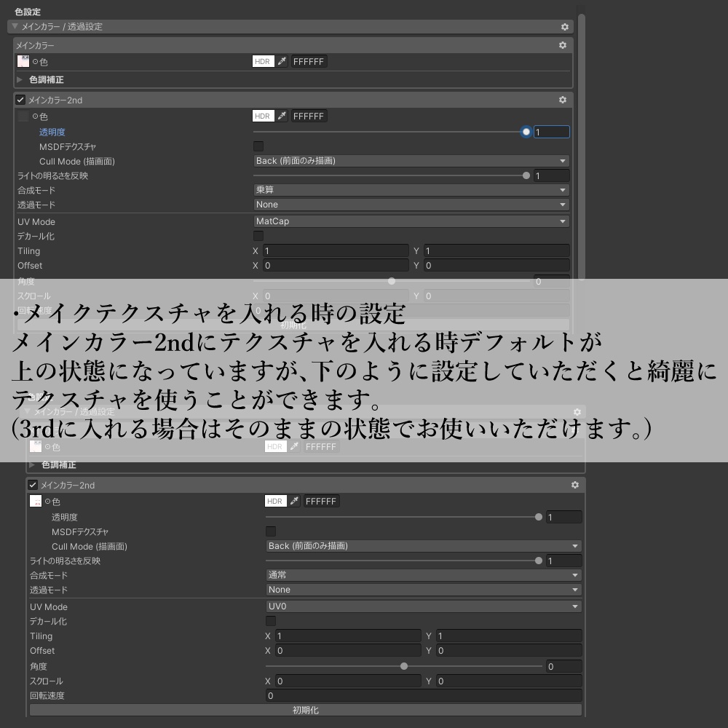Disable the メインカラー2nd checkbox
This screenshot has width=728, height=728.
(x=19, y=100)
